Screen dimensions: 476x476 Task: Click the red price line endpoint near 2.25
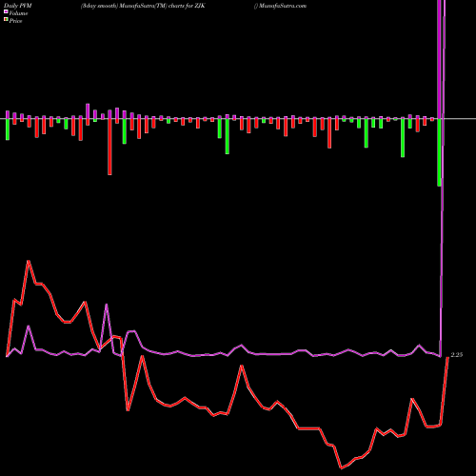point(447,358)
